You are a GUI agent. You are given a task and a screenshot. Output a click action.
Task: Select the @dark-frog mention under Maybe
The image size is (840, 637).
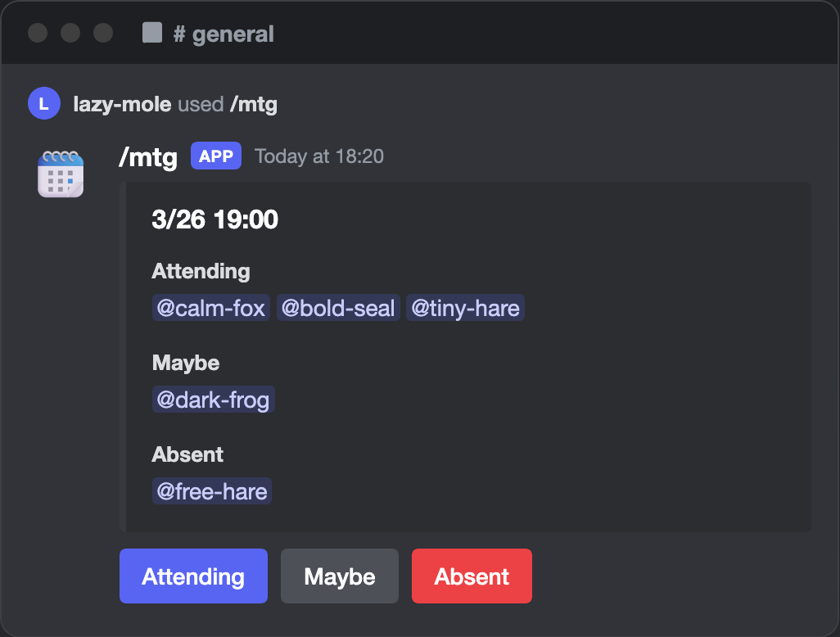coord(213,400)
